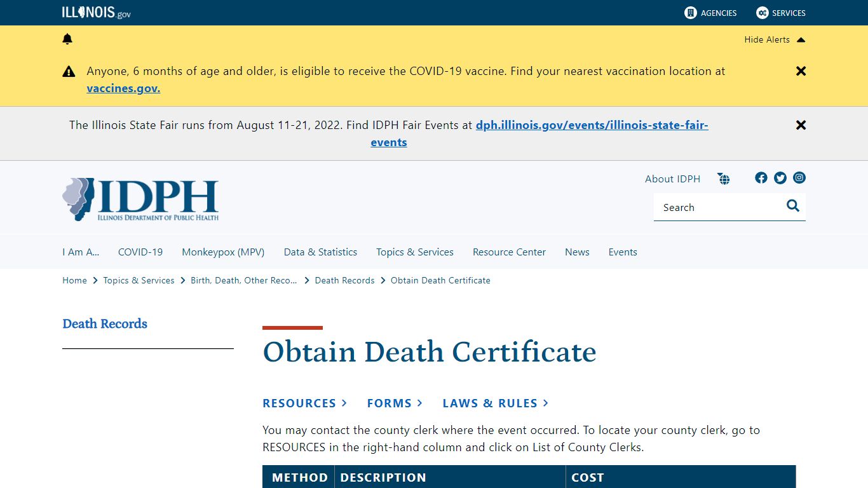Screen dimensions: 868x488
Task: Click the search magnifier icon
Action: [793, 206]
